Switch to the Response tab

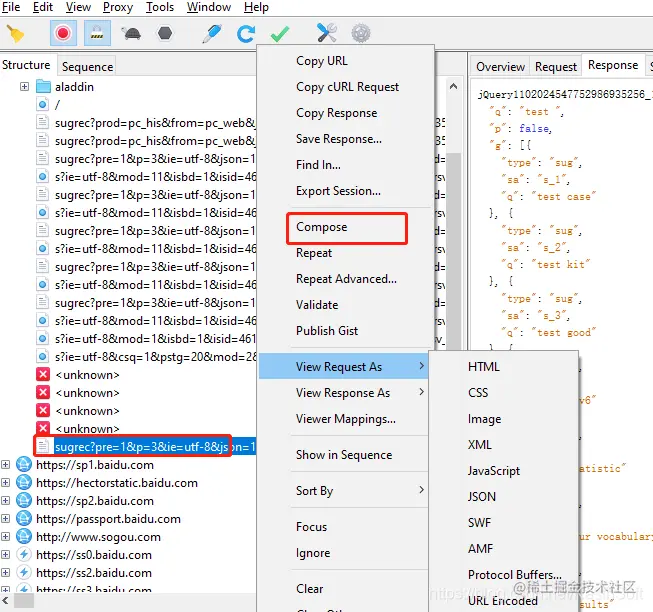613,65
